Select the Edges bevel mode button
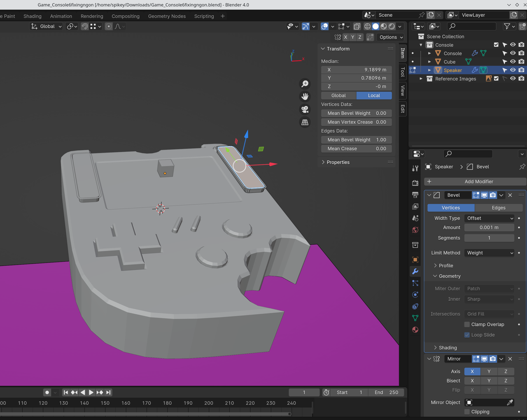Viewport: 527px width, 420px height. pyautogui.click(x=498, y=208)
